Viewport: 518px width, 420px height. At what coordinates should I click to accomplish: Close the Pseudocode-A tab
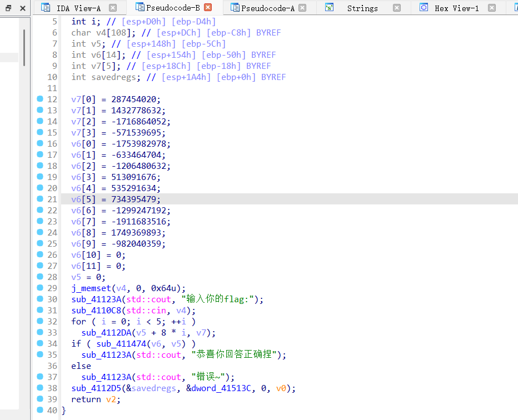(x=302, y=8)
